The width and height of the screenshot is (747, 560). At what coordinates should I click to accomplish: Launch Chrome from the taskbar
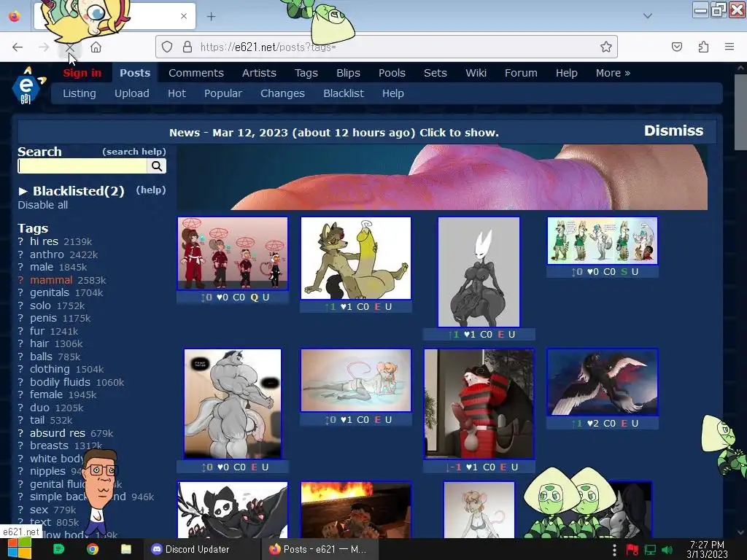click(93, 549)
